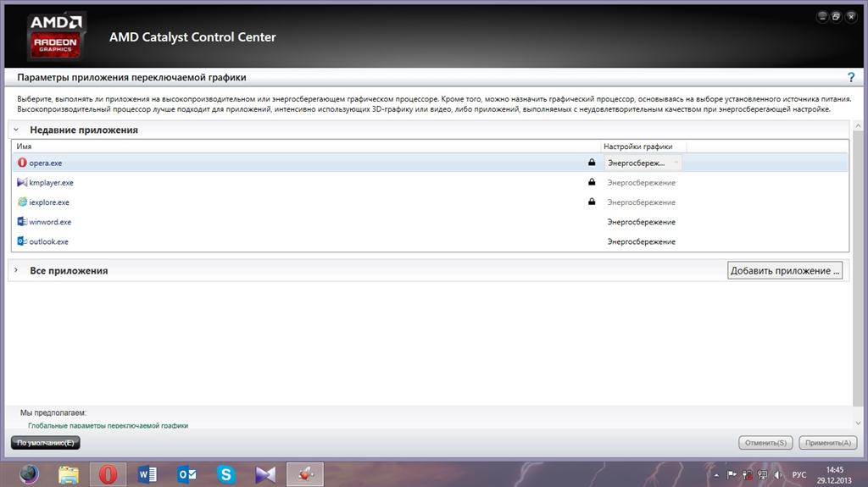Click the Все приложения heading text

[69, 271]
